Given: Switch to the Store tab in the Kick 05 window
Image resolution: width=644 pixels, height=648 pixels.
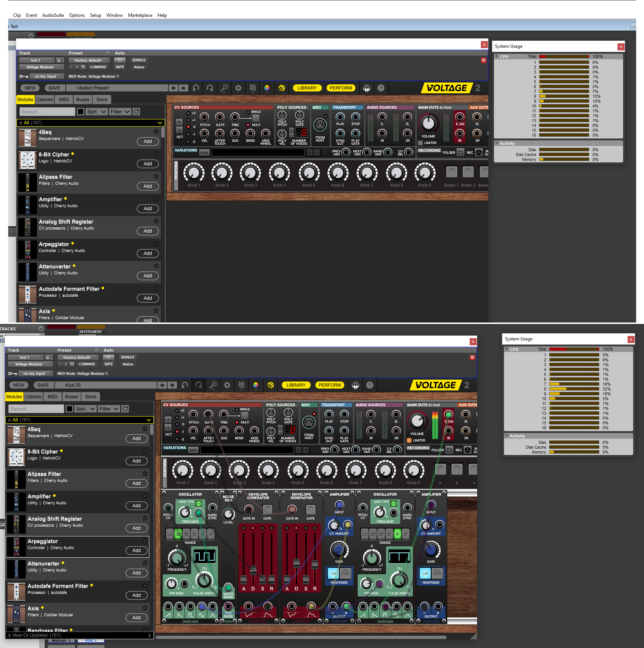Looking at the screenshot, I should (91, 397).
